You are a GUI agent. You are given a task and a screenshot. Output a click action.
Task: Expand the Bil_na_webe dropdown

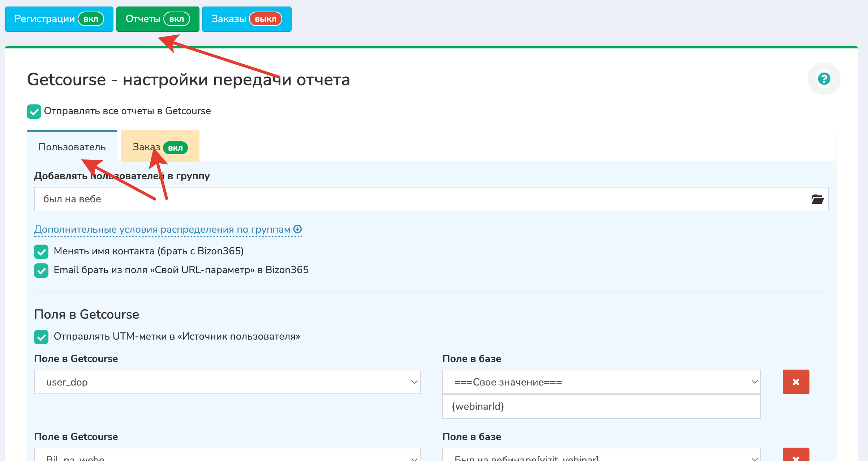227,456
